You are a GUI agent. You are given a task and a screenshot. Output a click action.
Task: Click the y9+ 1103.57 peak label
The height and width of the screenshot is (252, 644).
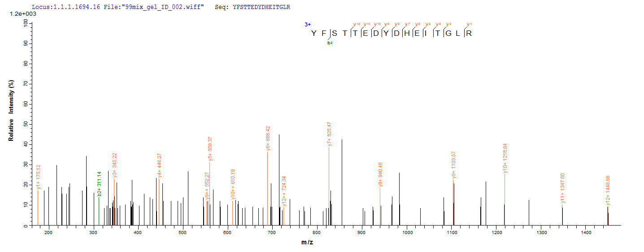454,165
